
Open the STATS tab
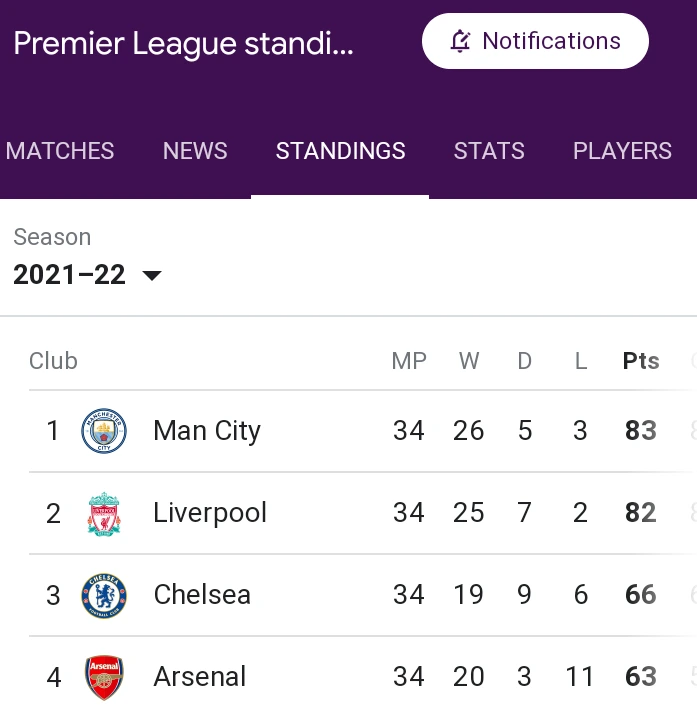coord(489,151)
